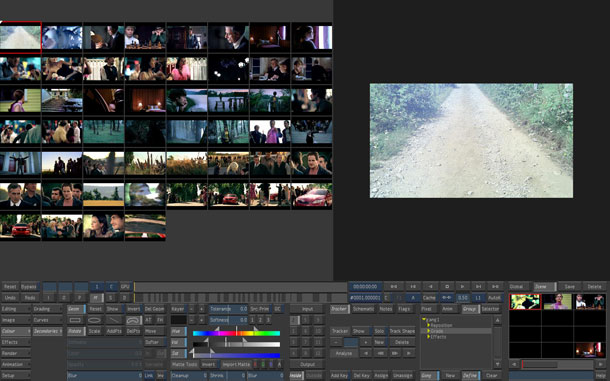Viewport: 610px width, 381px height.
Task: Click the stop playback button
Action: [447, 286]
